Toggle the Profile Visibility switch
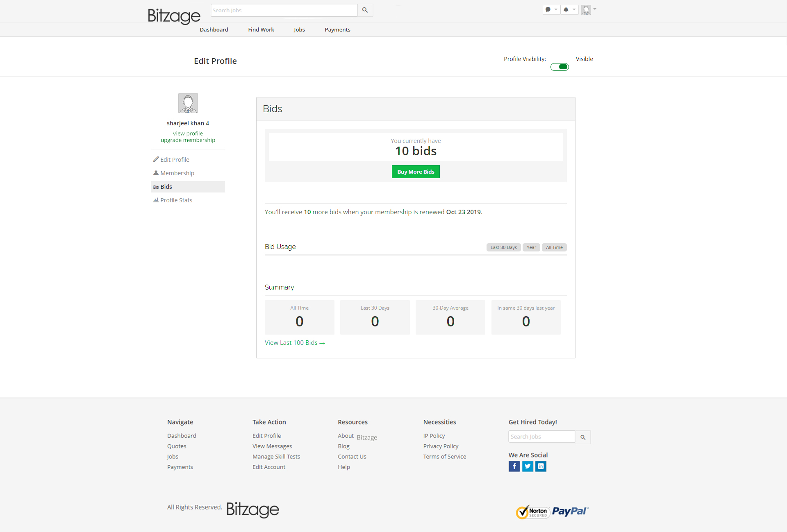Image resolution: width=787 pixels, height=532 pixels. click(560, 67)
